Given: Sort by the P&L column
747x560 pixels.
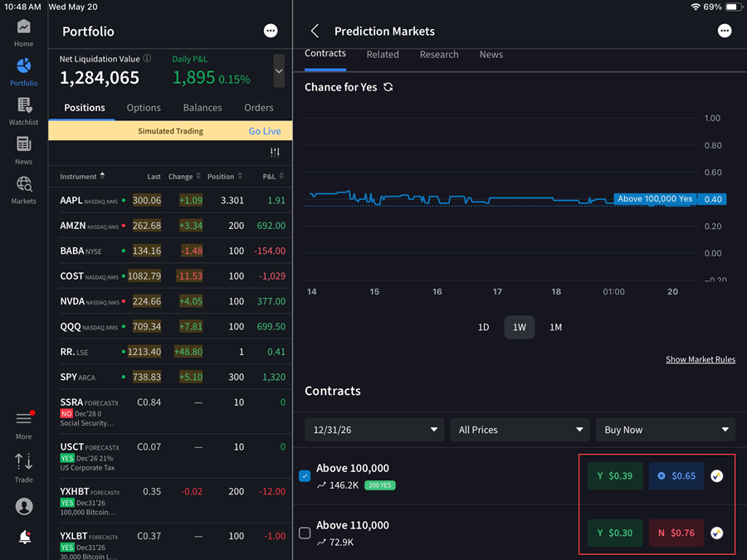Looking at the screenshot, I should click(x=273, y=176).
